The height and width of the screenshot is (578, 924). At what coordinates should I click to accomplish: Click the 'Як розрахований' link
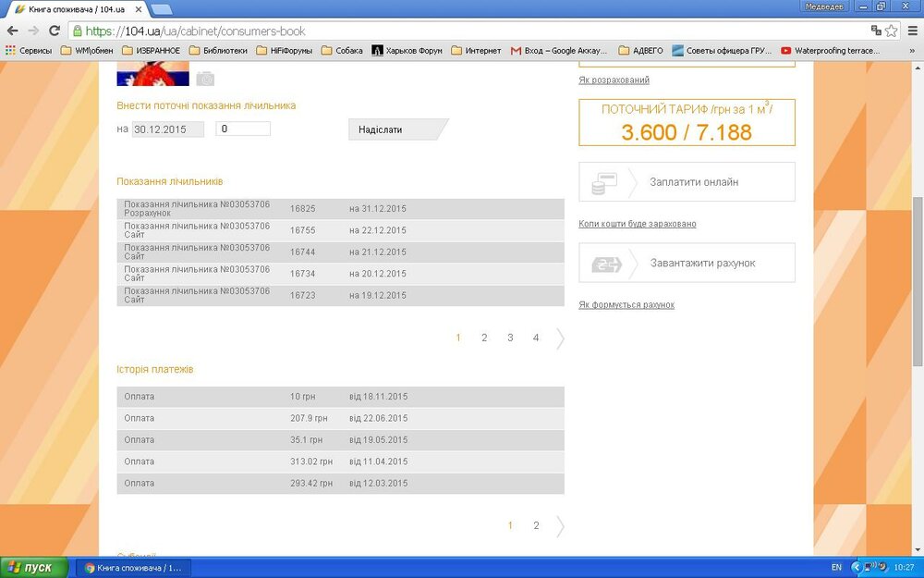[x=614, y=80]
